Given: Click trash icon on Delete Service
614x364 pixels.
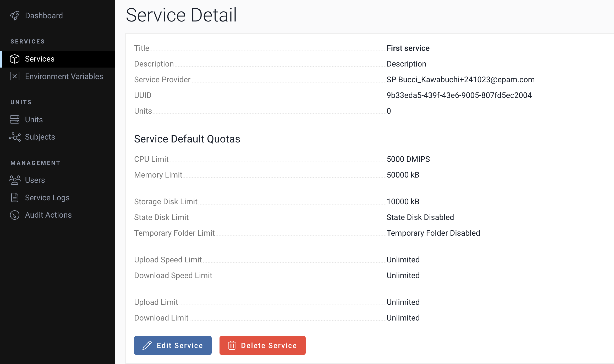Looking at the screenshot, I should point(232,345).
